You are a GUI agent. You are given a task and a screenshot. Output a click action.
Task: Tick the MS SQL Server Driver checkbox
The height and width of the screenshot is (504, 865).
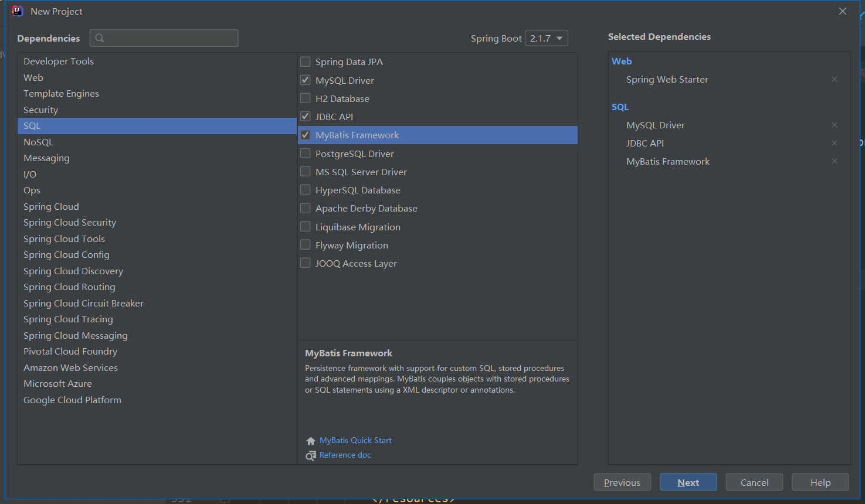306,171
